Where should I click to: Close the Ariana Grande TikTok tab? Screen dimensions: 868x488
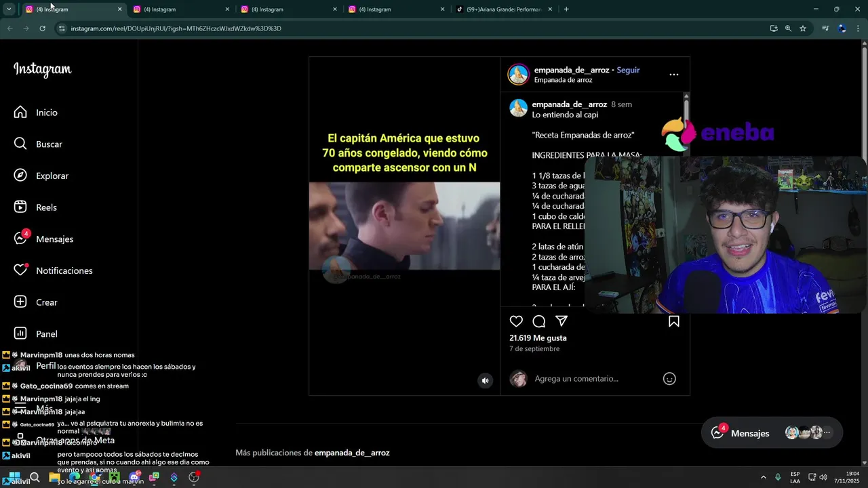pyautogui.click(x=550, y=9)
